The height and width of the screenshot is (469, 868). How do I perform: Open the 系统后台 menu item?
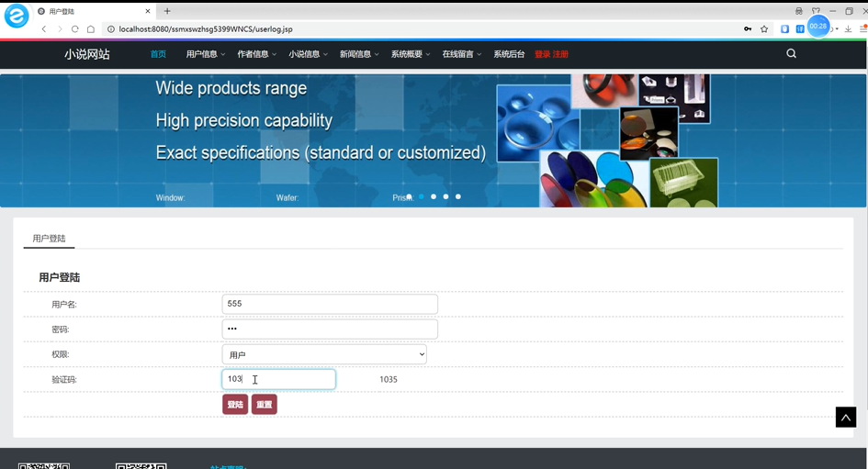[x=509, y=54]
